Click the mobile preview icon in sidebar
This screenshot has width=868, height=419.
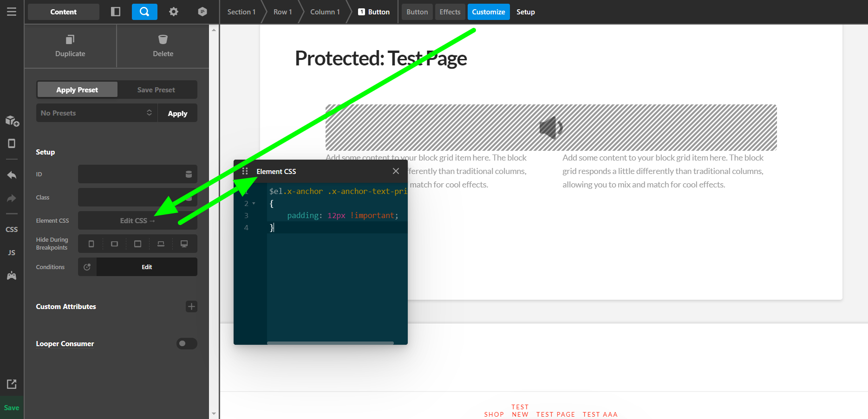(12, 143)
